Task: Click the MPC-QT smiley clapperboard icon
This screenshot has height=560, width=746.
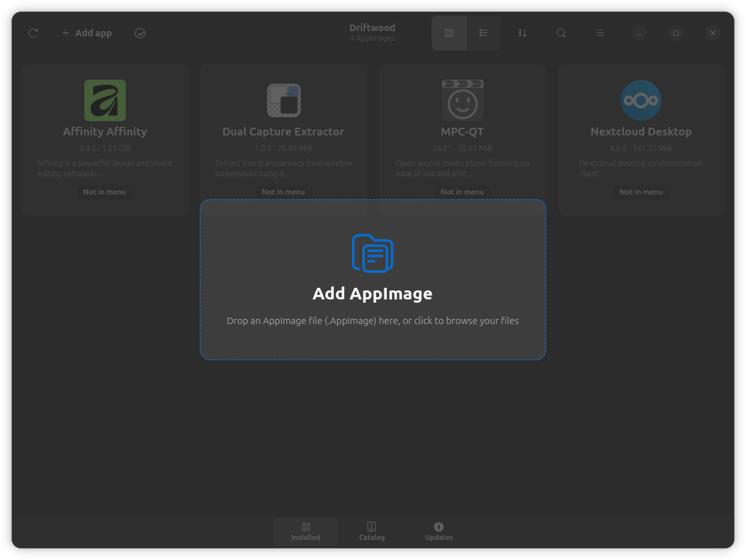Action: click(463, 100)
